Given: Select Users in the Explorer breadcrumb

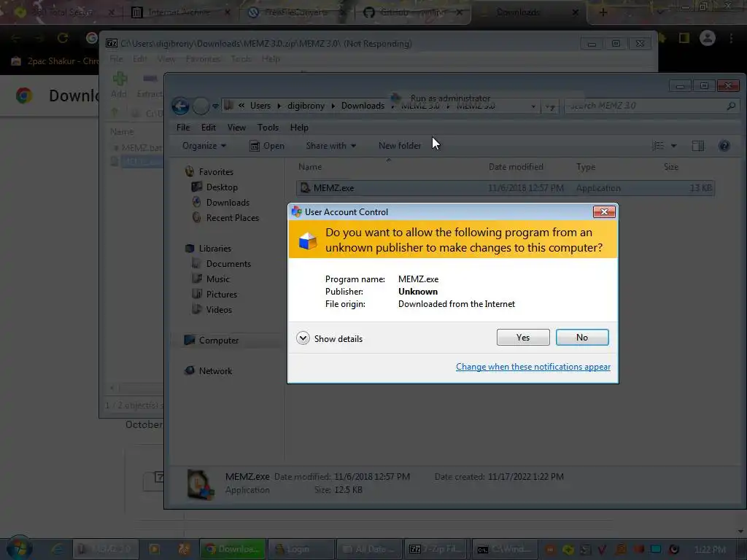Looking at the screenshot, I should [260, 106].
